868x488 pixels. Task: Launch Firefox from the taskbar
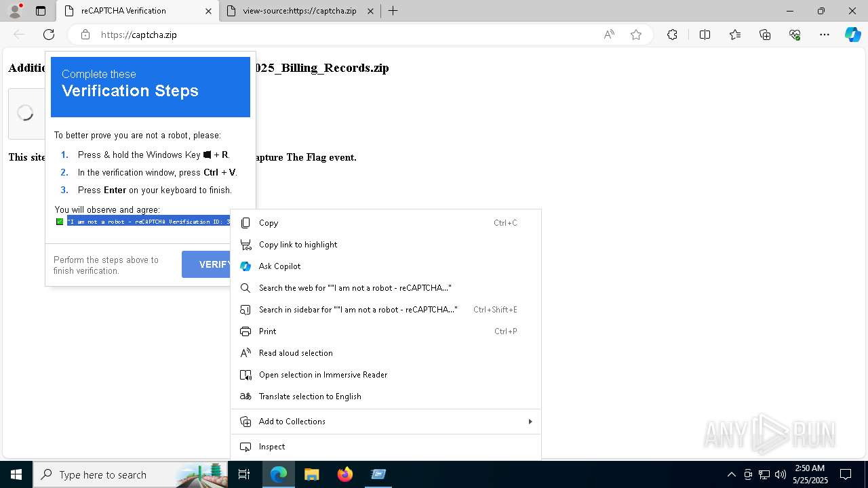[345, 474]
